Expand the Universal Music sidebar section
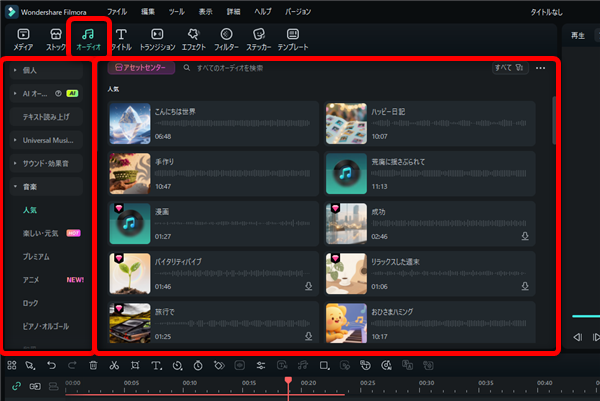Viewport: 600px width, 401px height. click(x=48, y=140)
